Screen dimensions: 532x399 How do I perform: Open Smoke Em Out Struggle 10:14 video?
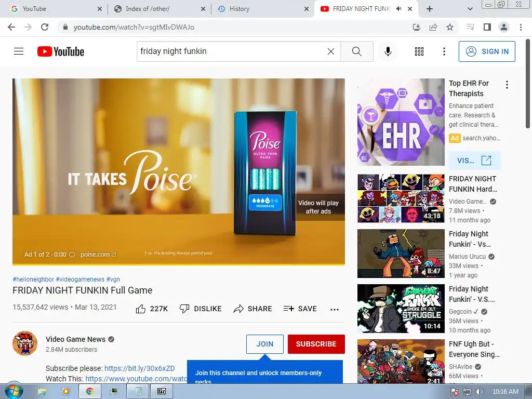401,309
